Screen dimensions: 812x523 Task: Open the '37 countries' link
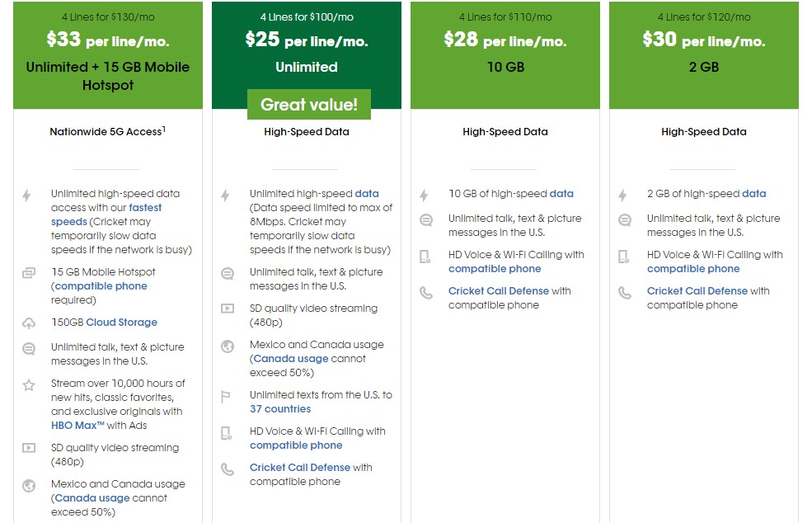point(280,409)
